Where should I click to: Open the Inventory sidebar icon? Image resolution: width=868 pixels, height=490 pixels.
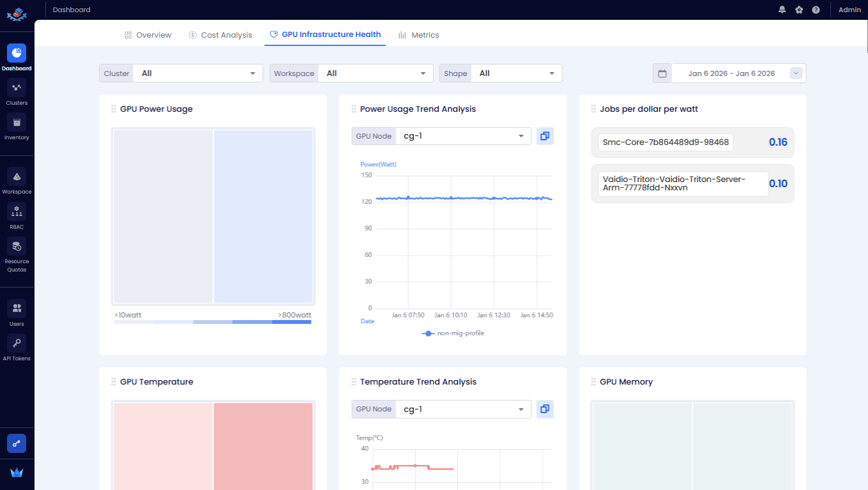(17, 123)
